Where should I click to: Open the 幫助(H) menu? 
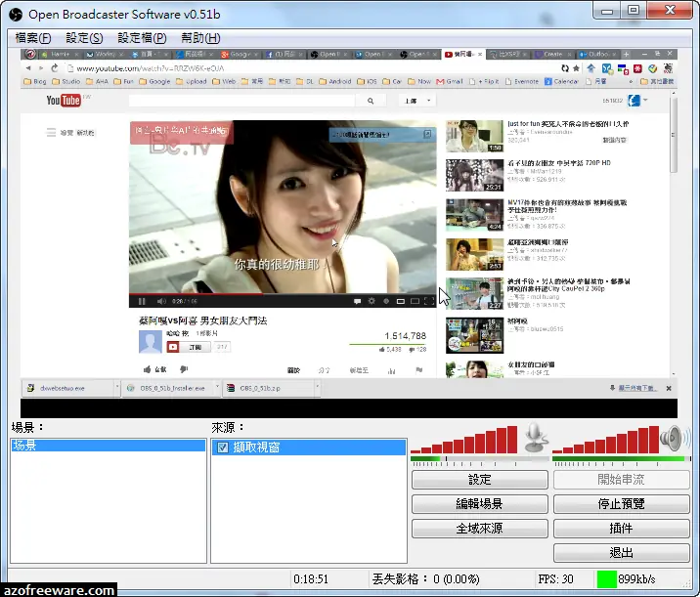(200, 38)
